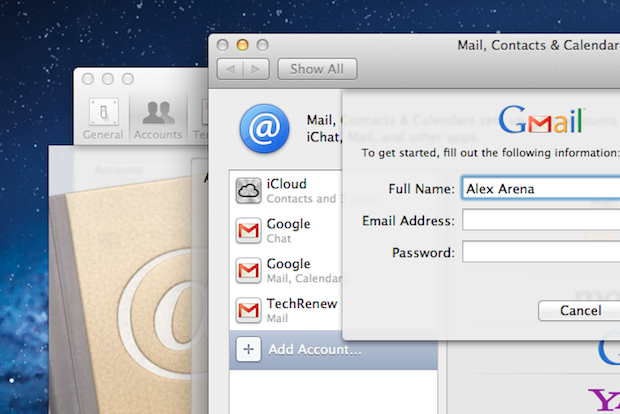Click the Show All button
Screen dimensions: 620x414
coord(317,69)
